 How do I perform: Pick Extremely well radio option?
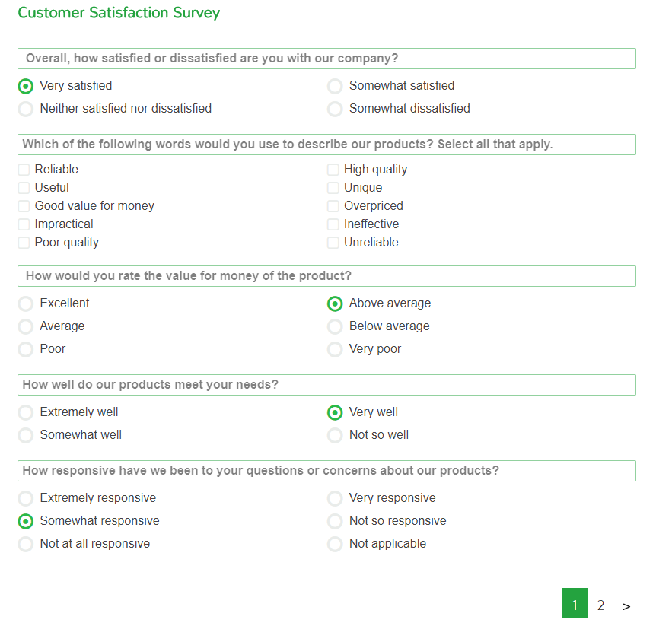pos(26,412)
